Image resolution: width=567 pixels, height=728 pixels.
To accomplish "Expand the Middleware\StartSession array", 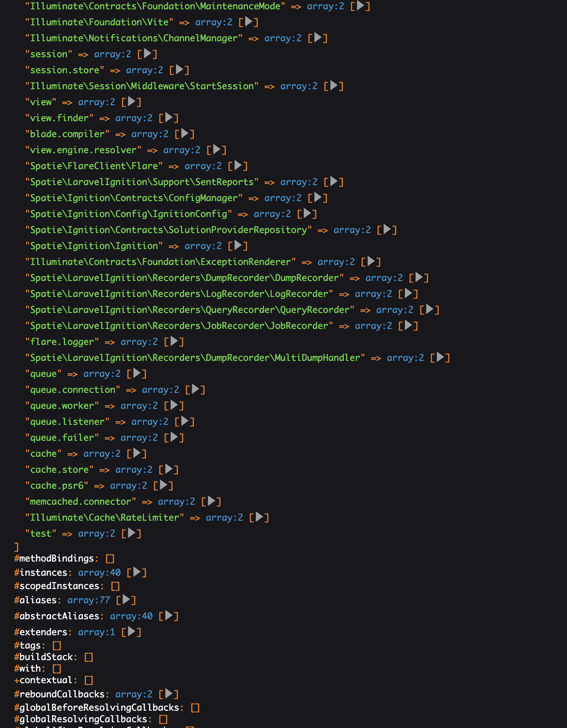I will click(334, 86).
